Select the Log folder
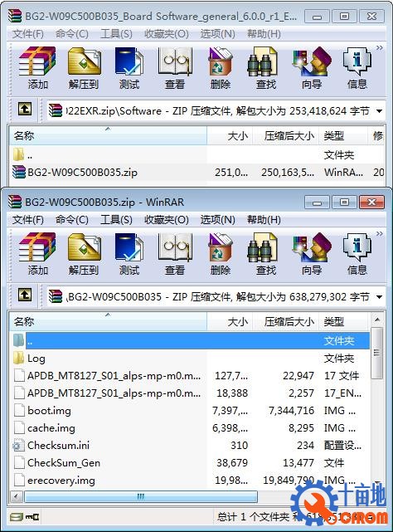 pyautogui.click(x=190, y=359)
